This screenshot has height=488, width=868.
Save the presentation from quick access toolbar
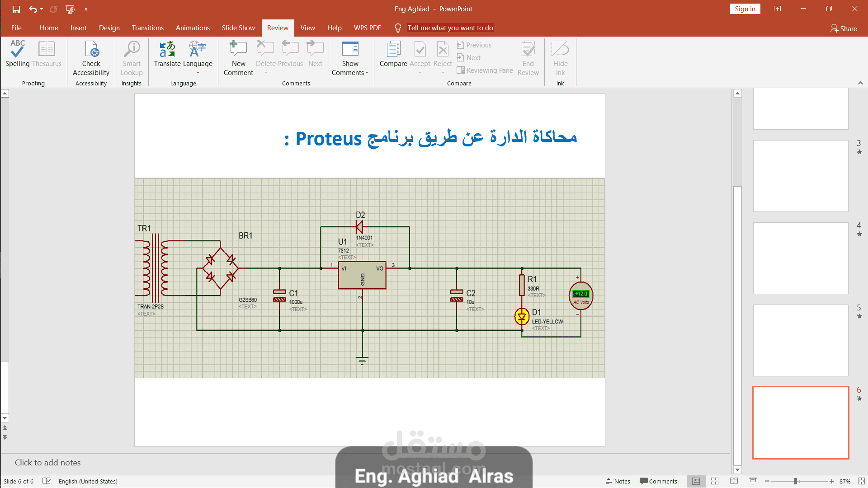(16, 9)
